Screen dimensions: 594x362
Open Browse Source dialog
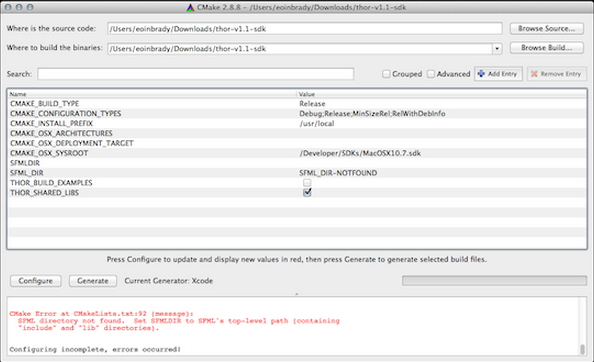pyautogui.click(x=547, y=29)
